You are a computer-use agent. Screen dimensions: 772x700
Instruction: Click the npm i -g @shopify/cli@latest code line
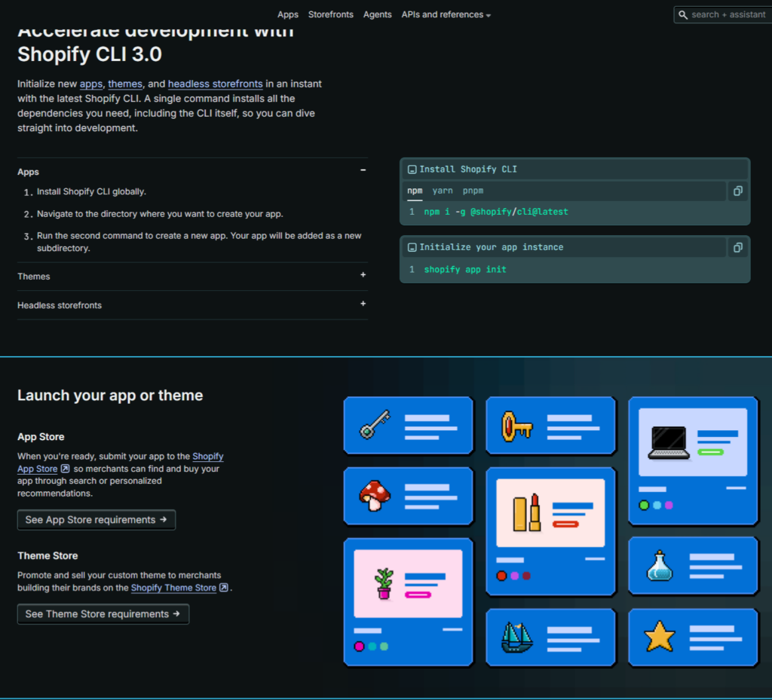[496, 212]
